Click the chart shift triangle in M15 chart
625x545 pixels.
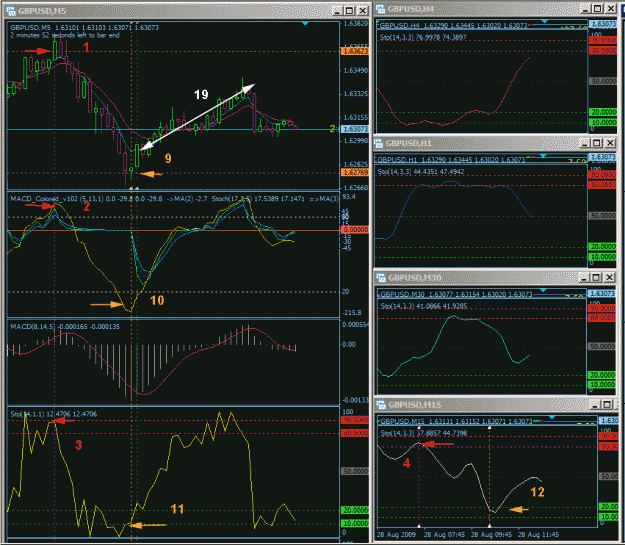coord(552,417)
